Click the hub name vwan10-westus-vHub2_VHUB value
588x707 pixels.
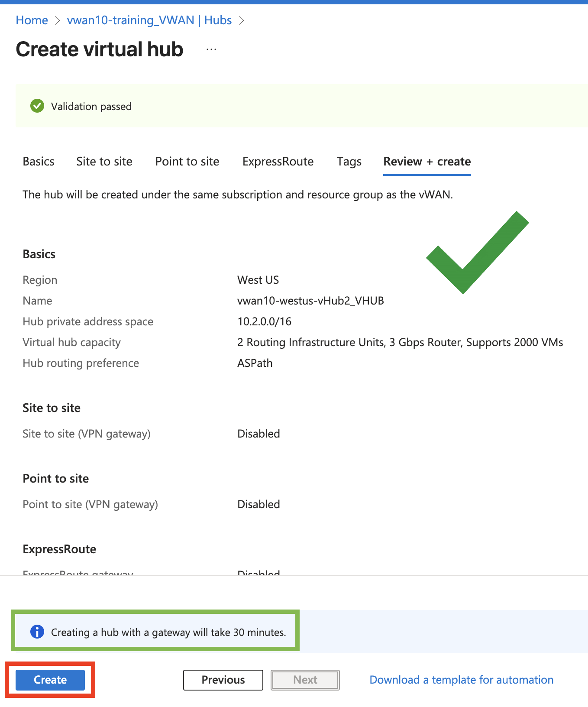pyautogui.click(x=310, y=301)
